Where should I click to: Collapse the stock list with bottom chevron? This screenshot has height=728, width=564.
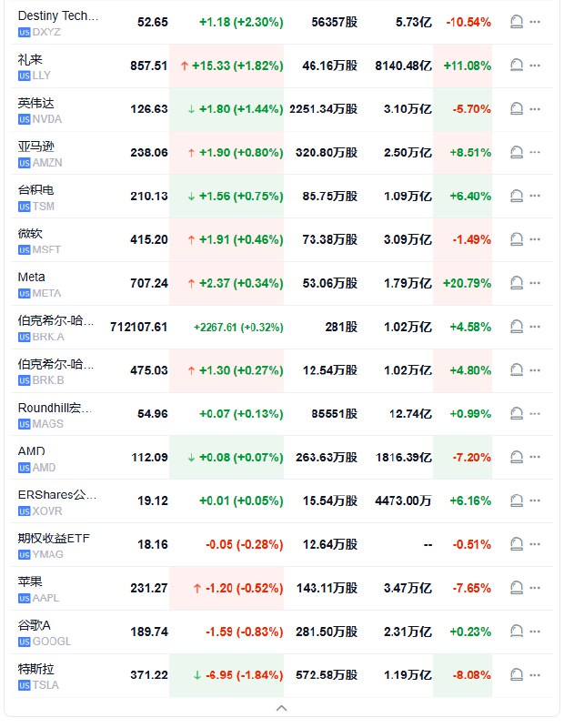281,708
